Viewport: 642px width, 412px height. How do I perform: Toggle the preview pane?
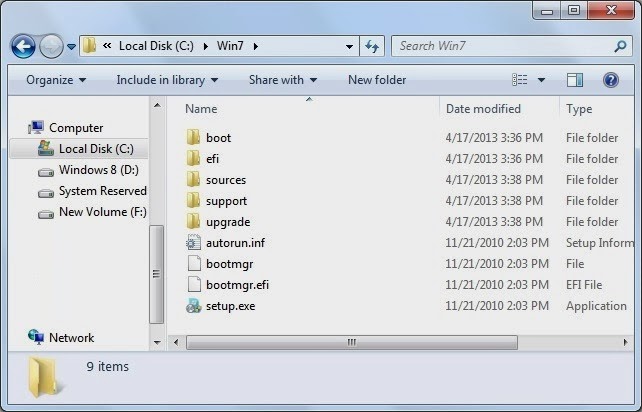(575, 80)
